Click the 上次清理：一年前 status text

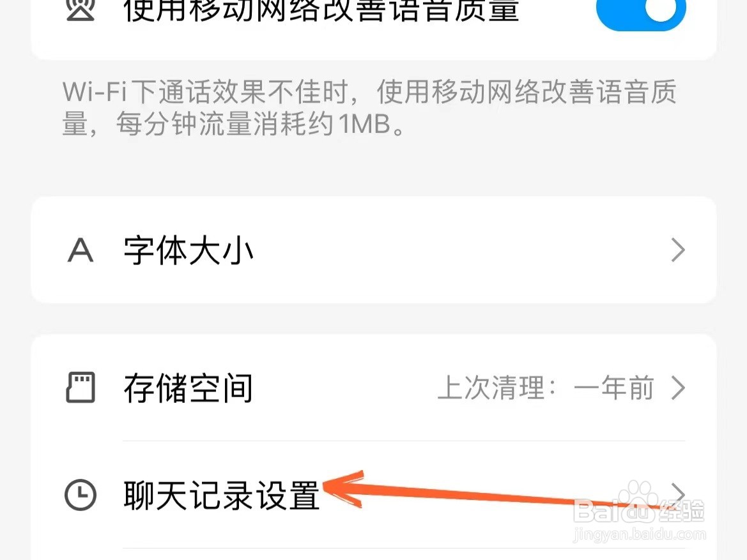click(x=546, y=388)
